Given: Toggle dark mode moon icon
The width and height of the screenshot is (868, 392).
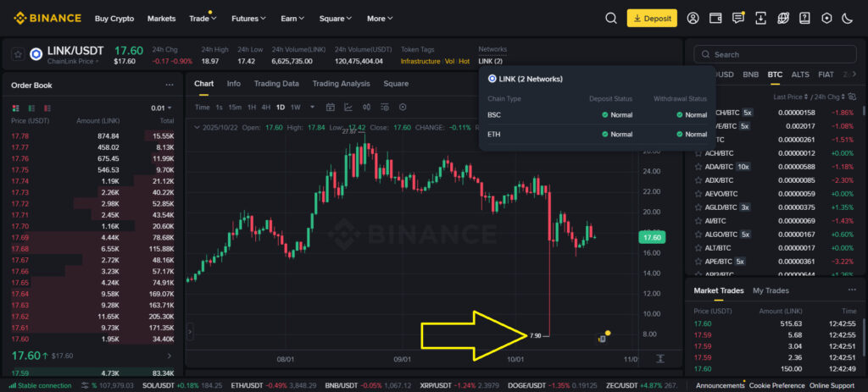Looking at the screenshot, I should tap(847, 18).
